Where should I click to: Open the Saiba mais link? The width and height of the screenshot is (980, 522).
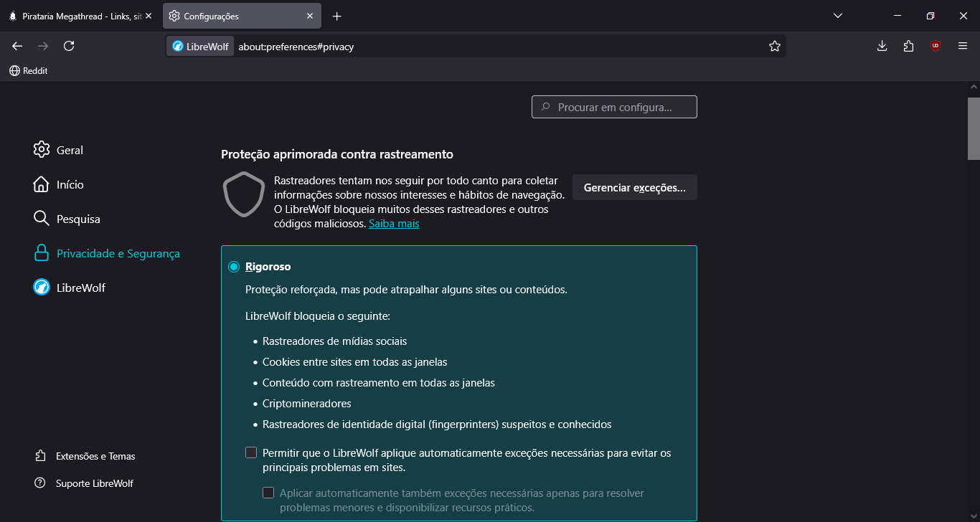point(394,224)
